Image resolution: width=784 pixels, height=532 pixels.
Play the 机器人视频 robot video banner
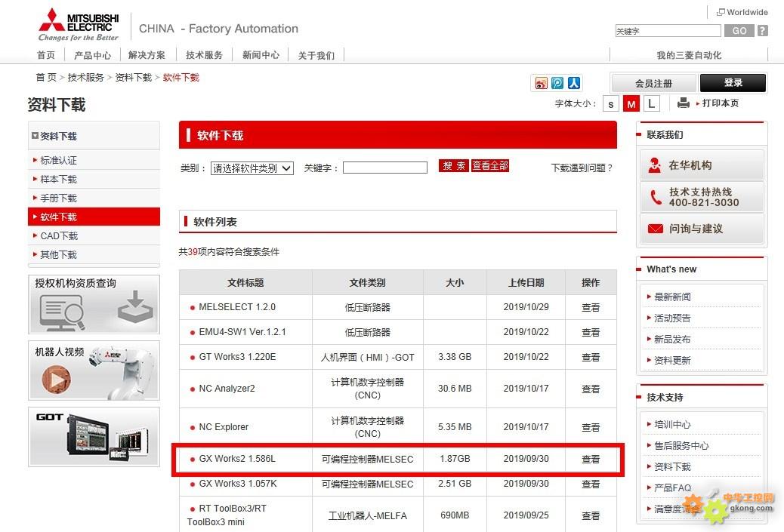94,371
